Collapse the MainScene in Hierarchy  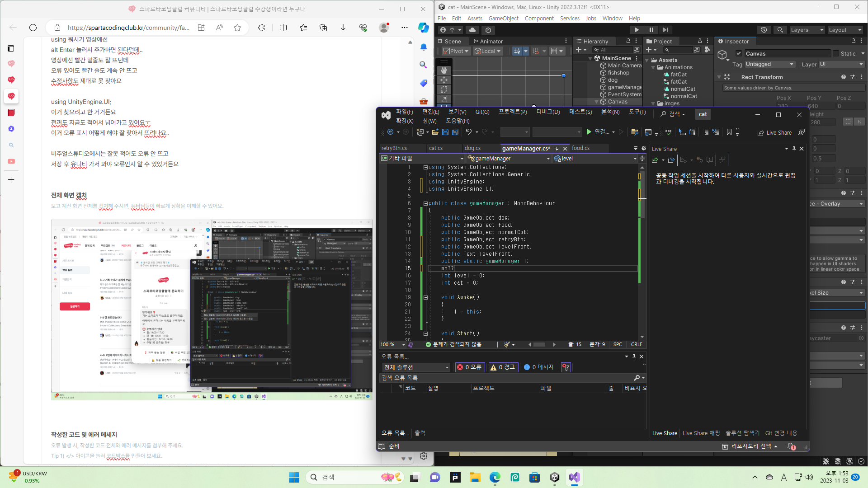(x=590, y=58)
